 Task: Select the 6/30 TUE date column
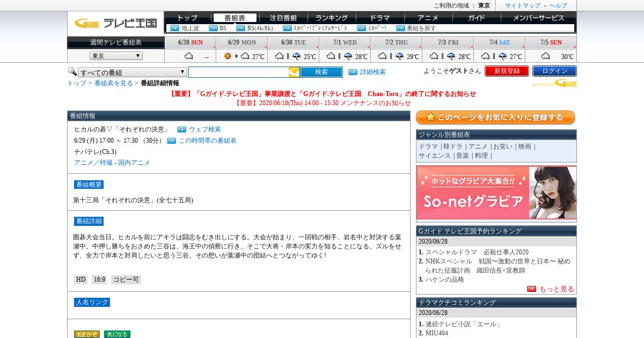294,42
